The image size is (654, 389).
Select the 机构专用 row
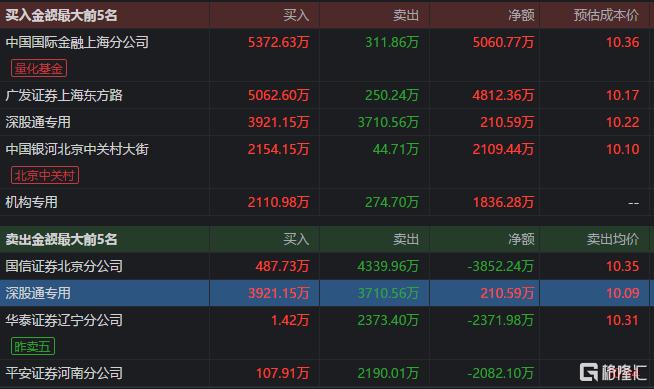click(327, 202)
